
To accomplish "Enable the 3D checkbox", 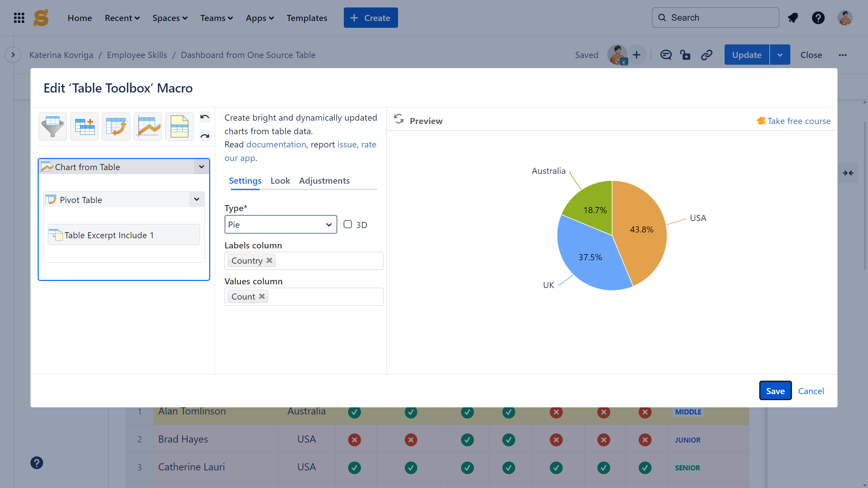I will click(348, 224).
